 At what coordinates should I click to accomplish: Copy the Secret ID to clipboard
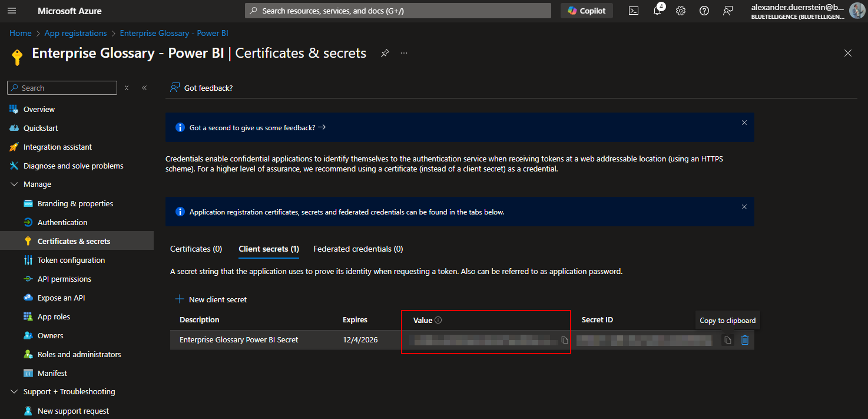[728, 340]
